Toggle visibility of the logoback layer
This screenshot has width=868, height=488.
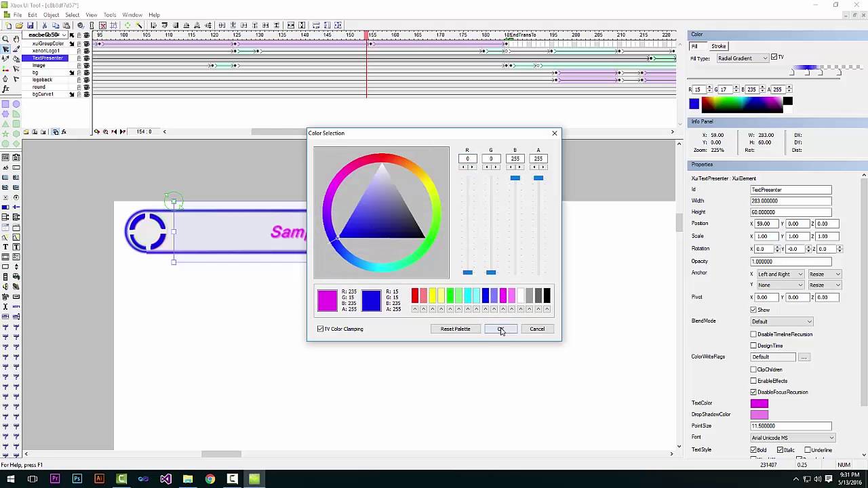(x=86, y=80)
